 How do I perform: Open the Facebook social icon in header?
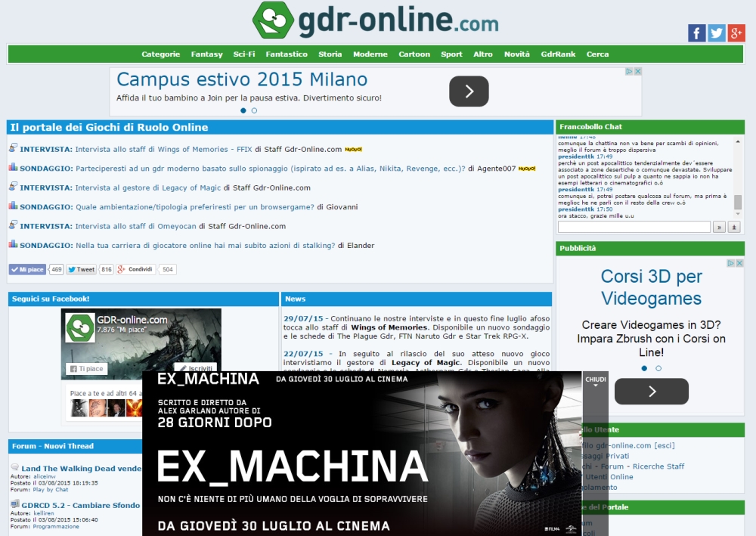point(697,33)
